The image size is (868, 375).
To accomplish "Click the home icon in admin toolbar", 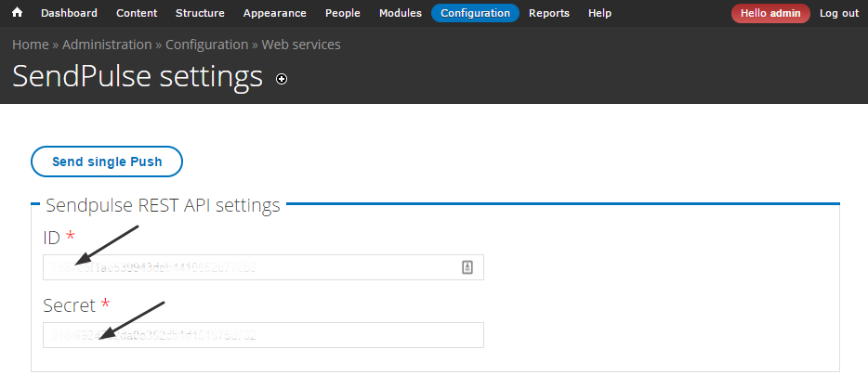I will point(17,13).
